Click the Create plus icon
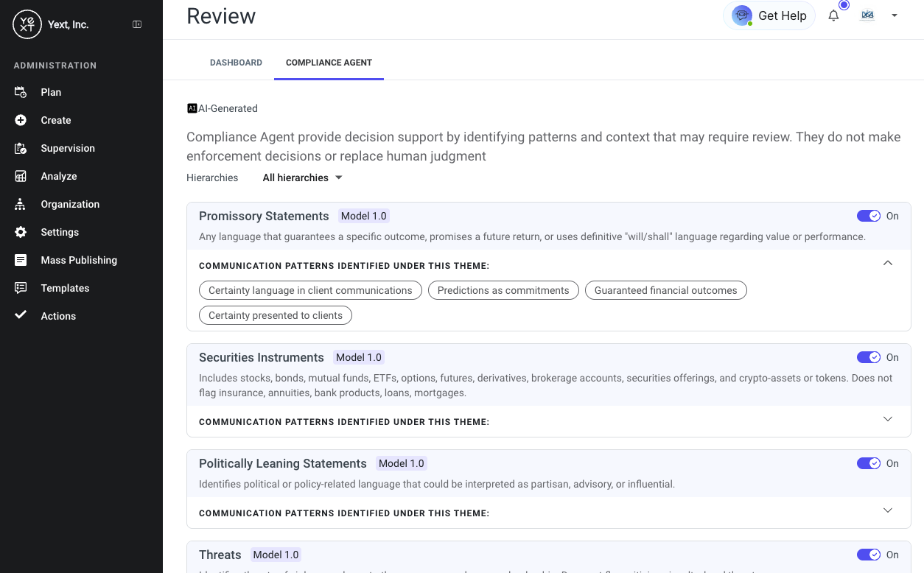 [21, 120]
